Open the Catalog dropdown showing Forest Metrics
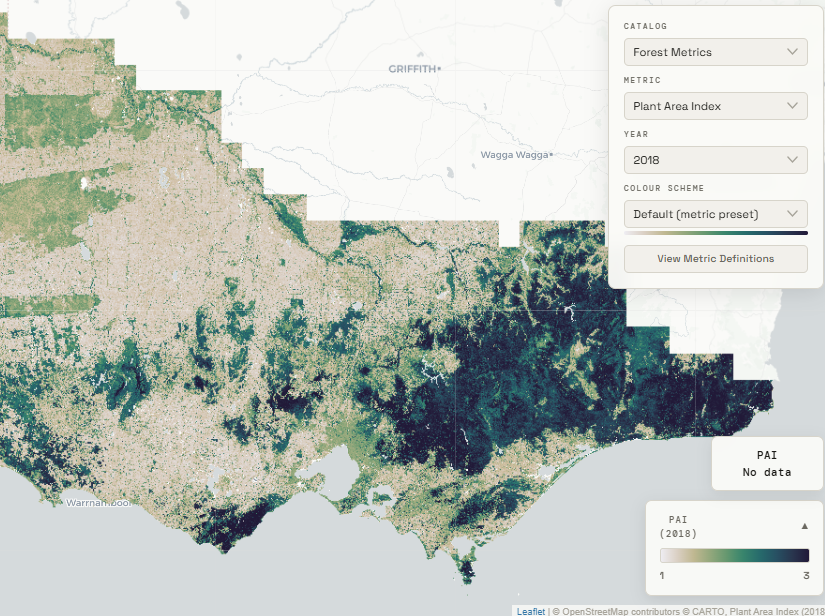This screenshot has height=616, width=825. [x=716, y=52]
